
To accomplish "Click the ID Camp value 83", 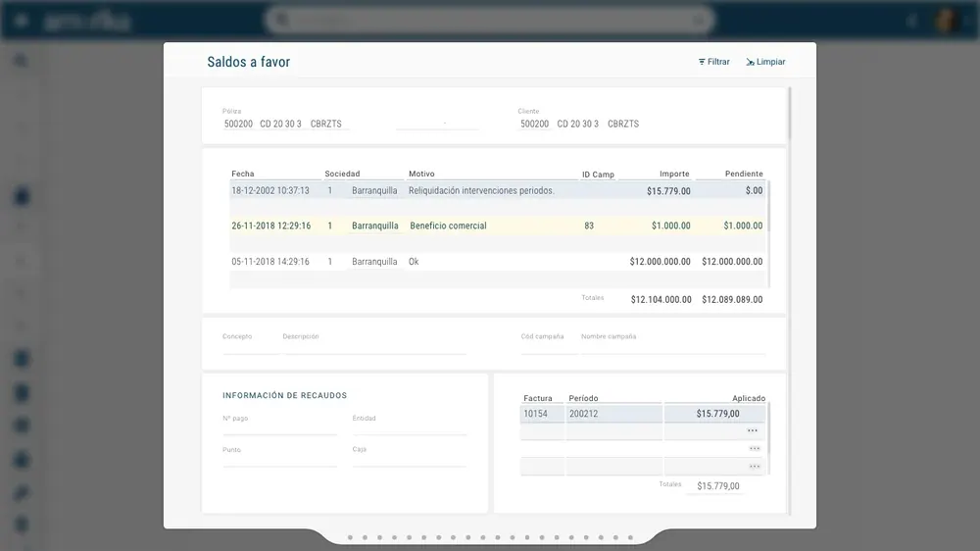I will [x=589, y=225].
